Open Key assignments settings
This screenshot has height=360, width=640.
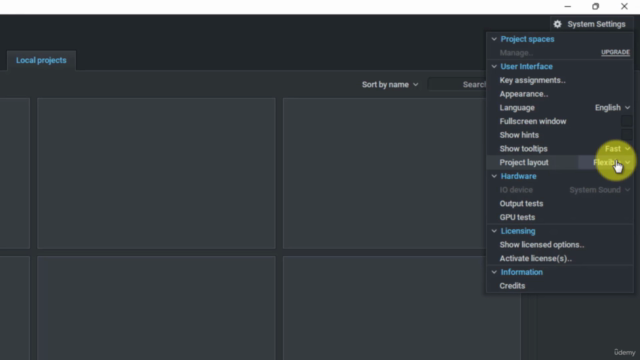532,80
